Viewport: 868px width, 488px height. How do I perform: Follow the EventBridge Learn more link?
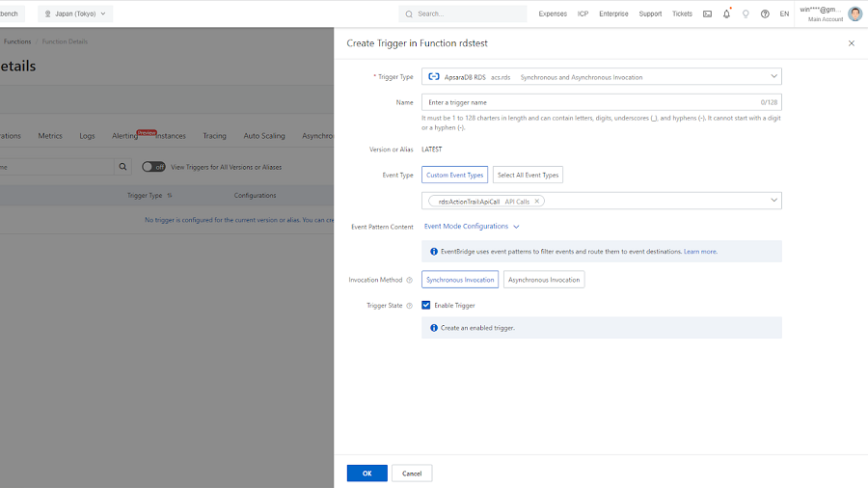[x=700, y=252]
